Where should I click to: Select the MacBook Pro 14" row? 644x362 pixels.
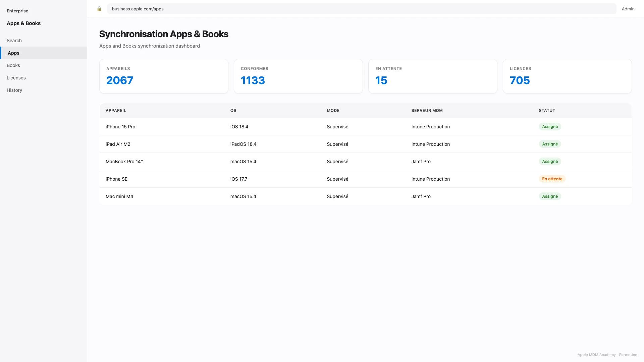pyautogui.click(x=366, y=162)
